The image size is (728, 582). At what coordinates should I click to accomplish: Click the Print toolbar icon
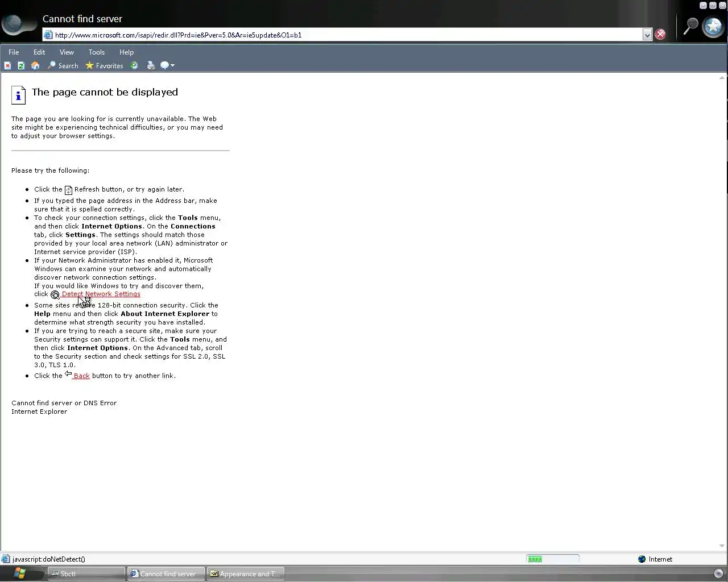[x=151, y=66]
